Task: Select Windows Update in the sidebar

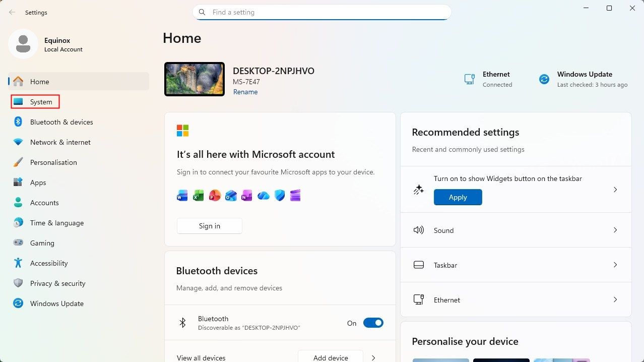Action: [79, 304]
